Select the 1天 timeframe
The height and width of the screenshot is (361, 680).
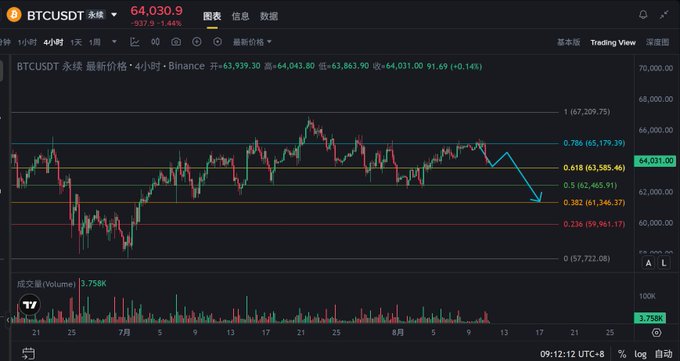point(76,42)
